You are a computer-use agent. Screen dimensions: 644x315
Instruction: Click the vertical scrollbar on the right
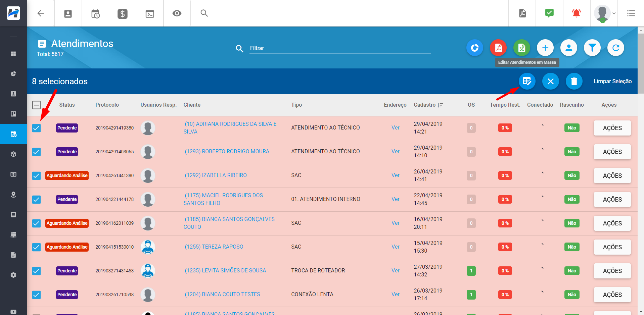tap(641, 64)
